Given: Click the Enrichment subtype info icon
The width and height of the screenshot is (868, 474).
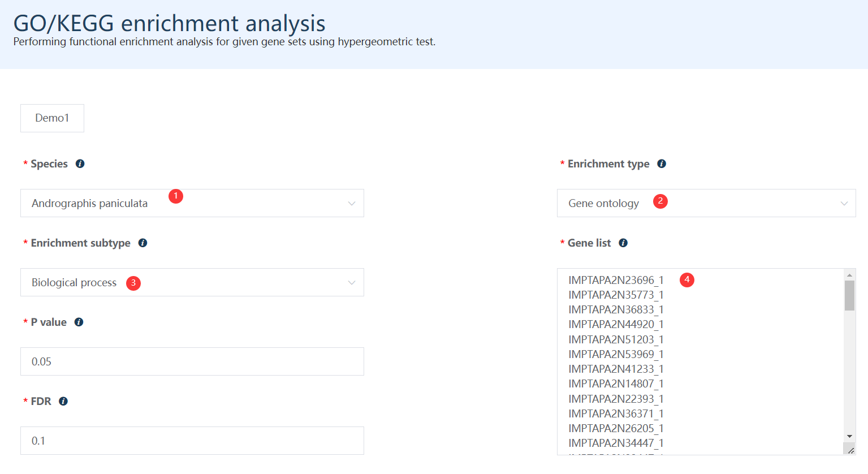Looking at the screenshot, I should 143,243.
